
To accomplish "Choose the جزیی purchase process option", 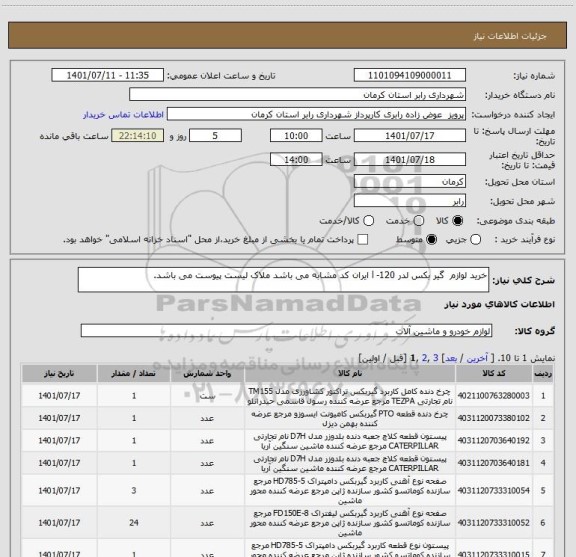I will point(476,240).
